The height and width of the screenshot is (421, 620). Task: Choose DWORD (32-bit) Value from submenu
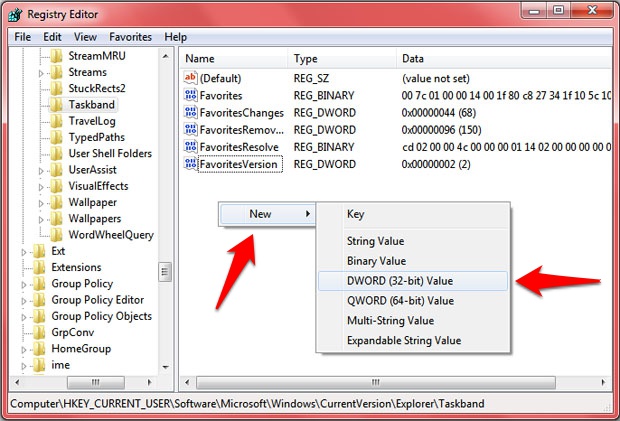tap(413, 281)
